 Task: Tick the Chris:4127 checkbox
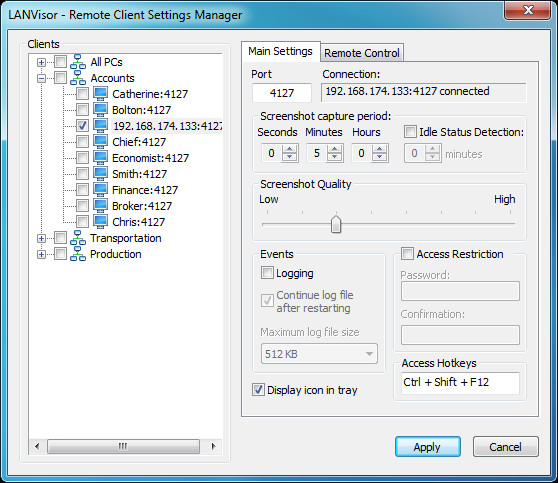tap(82, 222)
